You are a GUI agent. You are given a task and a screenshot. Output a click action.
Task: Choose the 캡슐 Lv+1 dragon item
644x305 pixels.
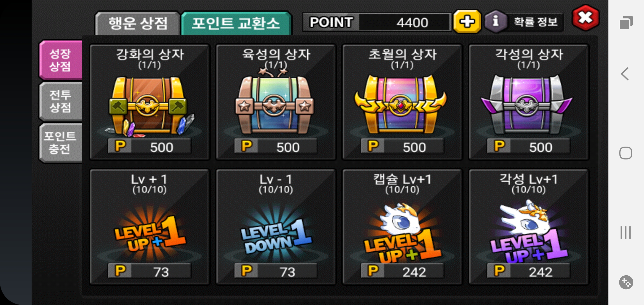[402, 227]
